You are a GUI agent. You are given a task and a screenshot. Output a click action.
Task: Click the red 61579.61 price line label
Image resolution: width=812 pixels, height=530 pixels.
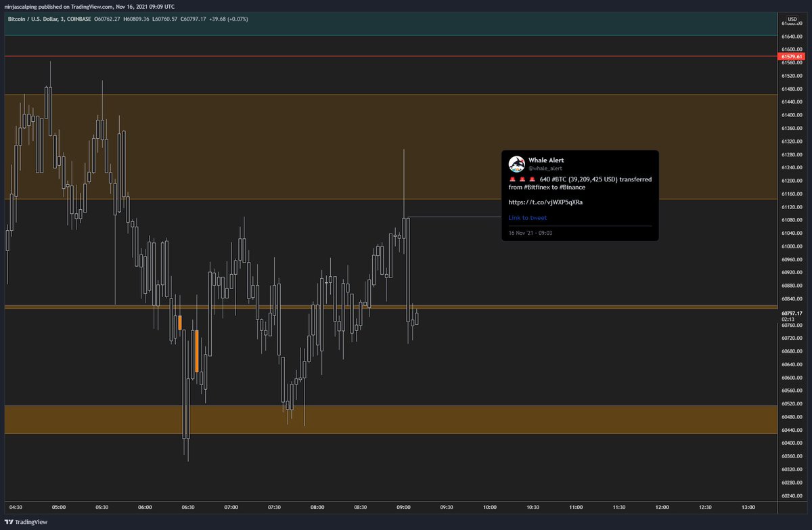tap(791, 57)
